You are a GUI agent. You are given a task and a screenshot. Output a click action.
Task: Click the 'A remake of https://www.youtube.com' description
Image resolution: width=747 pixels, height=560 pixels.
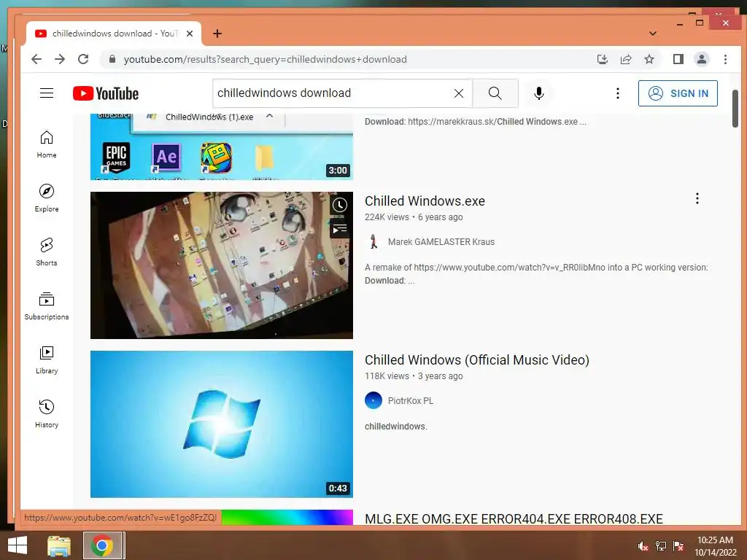[536, 274]
